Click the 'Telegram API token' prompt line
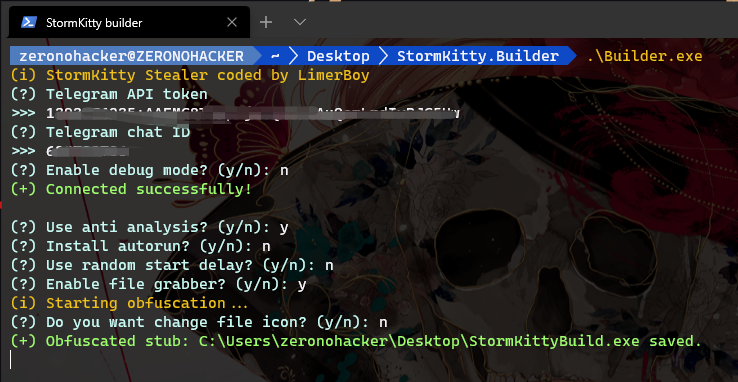Screen dimensions: 738x382 109,94
